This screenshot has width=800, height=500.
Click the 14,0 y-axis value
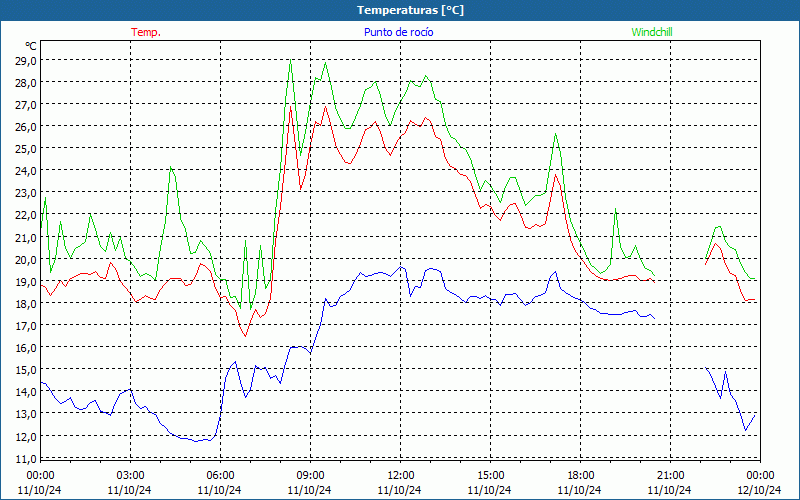[26, 391]
